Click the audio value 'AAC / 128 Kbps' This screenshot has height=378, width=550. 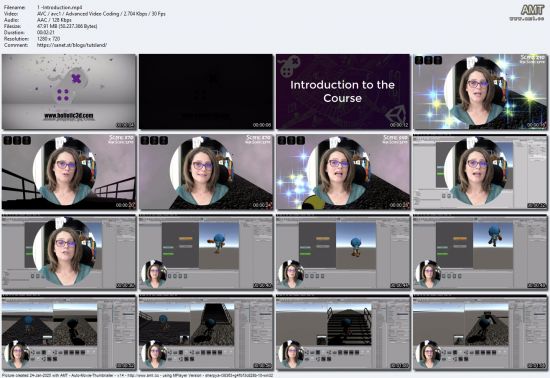(54, 20)
